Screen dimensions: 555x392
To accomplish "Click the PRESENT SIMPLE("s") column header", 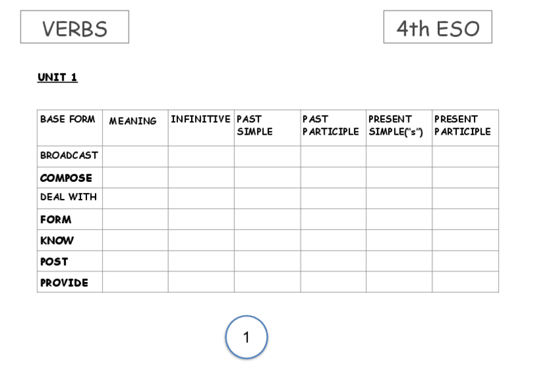I will (396, 126).
